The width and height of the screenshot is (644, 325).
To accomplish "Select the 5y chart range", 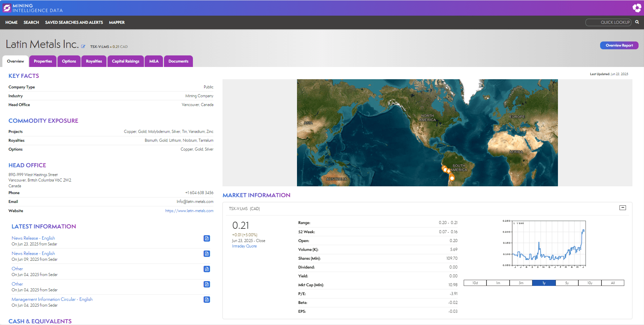I will click(x=567, y=283).
